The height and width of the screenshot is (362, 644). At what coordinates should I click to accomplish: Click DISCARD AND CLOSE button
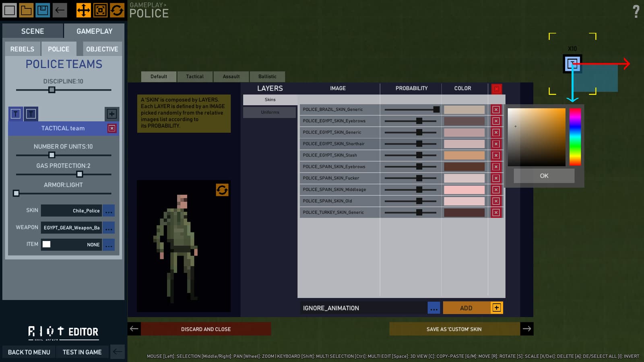point(206,329)
